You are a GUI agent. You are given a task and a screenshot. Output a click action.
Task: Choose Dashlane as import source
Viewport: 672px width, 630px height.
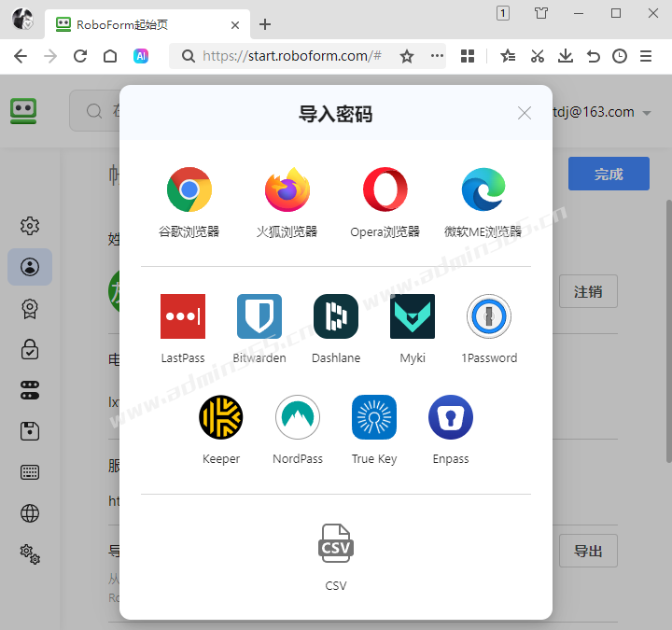pyautogui.click(x=336, y=316)
